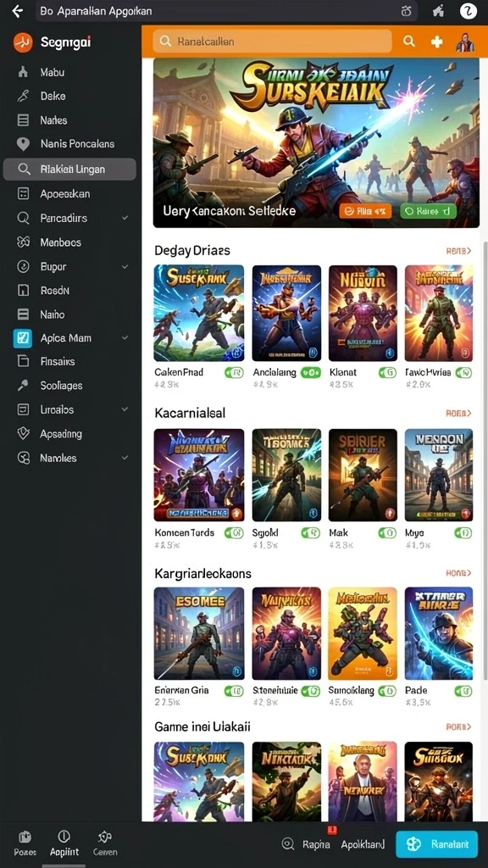The height and width of the screenshot is (868, 488).
Task: Click the home icon in top bar
Action: [438, 10]
